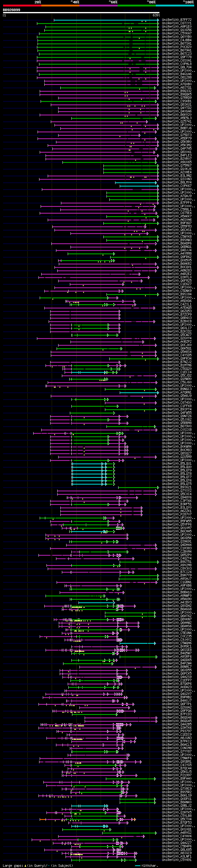Select the UniRef100_Q2U5M9 row label

(176, 457)
